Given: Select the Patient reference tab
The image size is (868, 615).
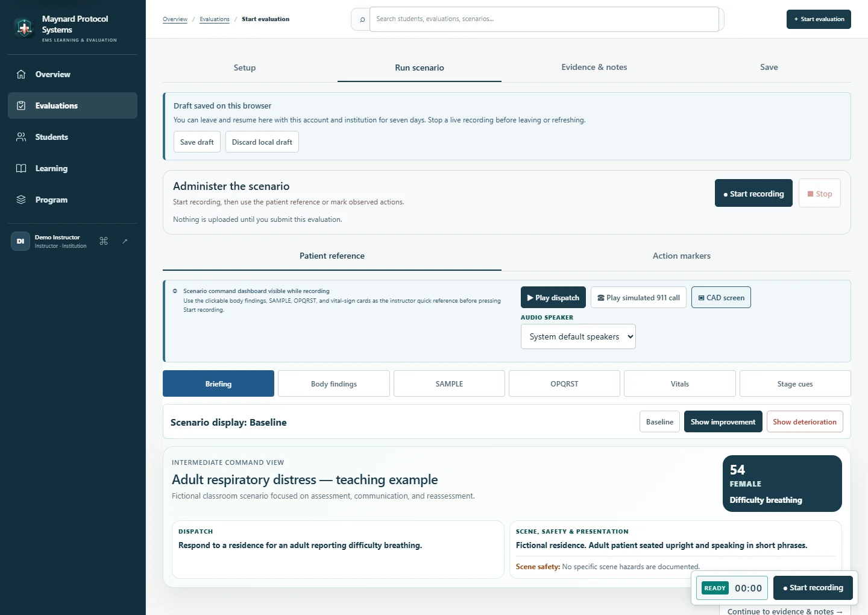Looking at the screenshot, I should [332, 256].
